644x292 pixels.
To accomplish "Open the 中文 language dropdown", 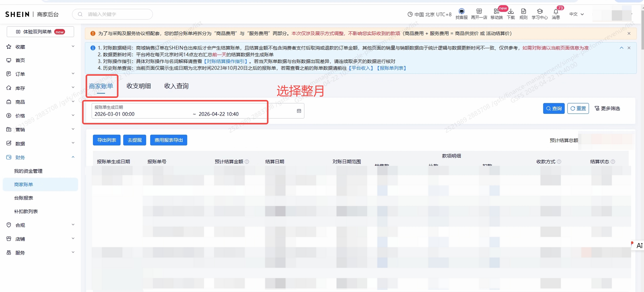I will tap(576, 14).
